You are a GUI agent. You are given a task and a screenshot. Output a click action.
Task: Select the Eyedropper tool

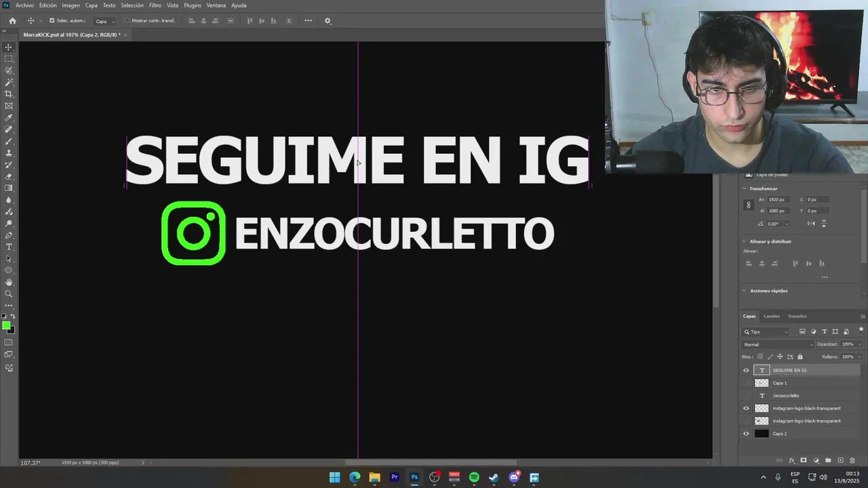coord(9,118)
